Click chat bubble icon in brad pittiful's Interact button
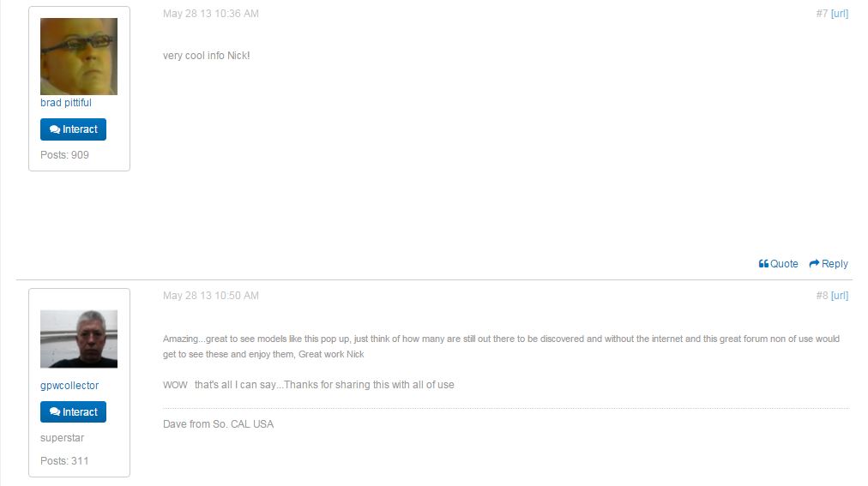The image size is (868, 486). [x=55, y=129]
